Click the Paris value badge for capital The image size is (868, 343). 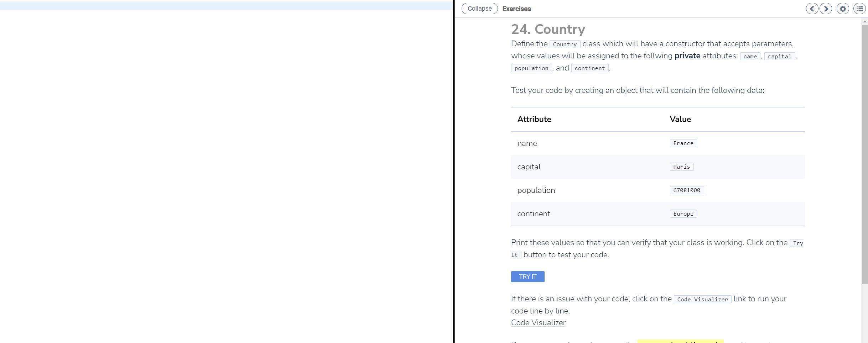681,167
